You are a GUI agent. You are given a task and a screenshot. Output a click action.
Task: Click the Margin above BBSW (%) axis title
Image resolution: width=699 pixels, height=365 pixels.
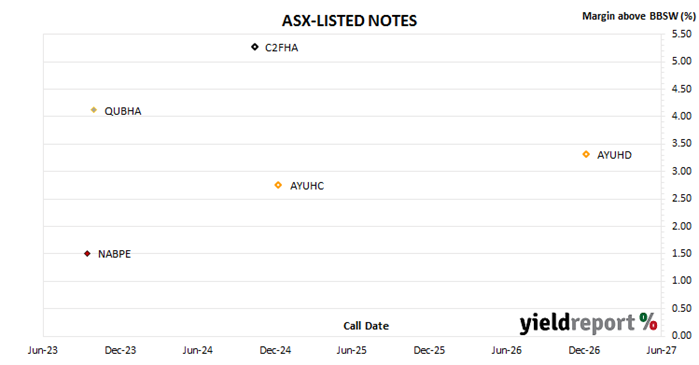click(x=639, y=16)
